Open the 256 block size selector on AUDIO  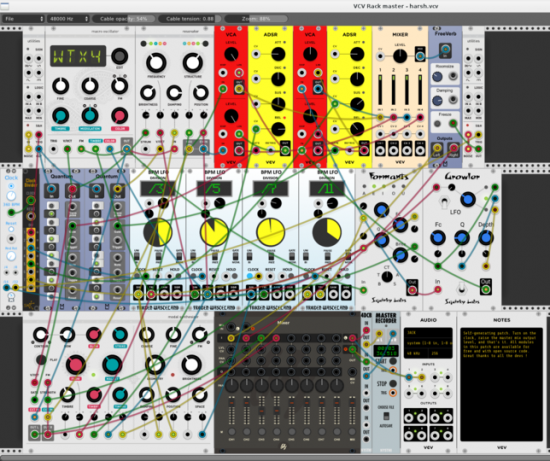click(440, 354)
